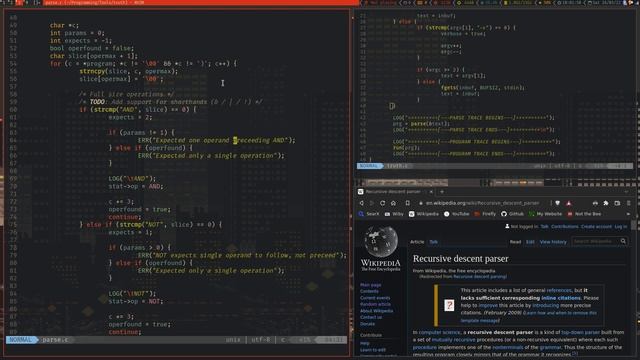Open Brave shields icon in address bar

click(x=558, y=203)
